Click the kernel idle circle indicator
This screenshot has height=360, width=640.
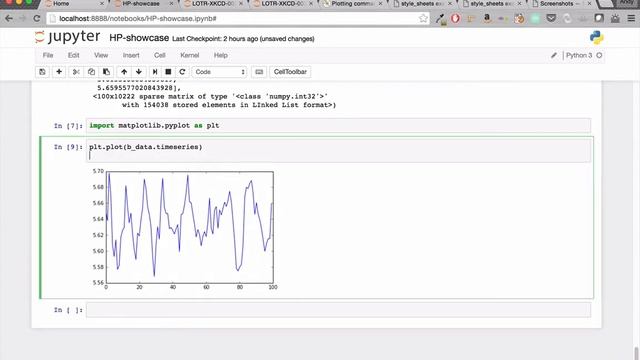tap(599, 55)
